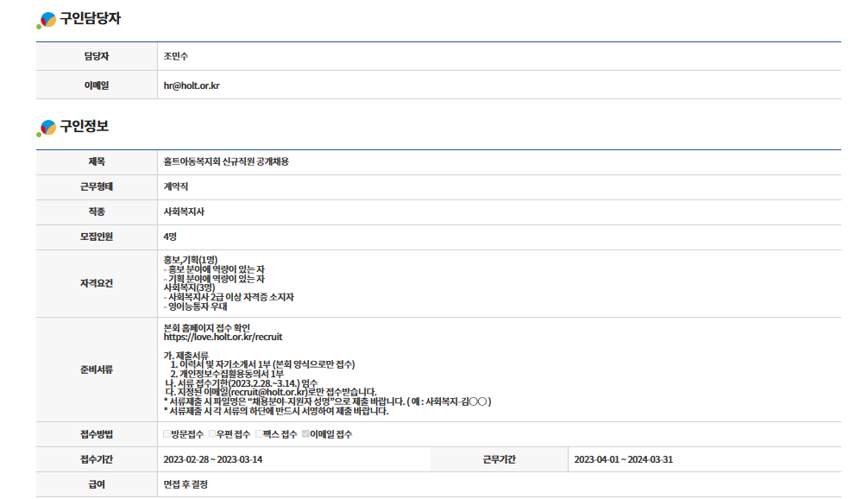Click the 홍보,기획(1명) line
Image resolution: width=868 pixels, height=499 pixels.
click(191, 260)
